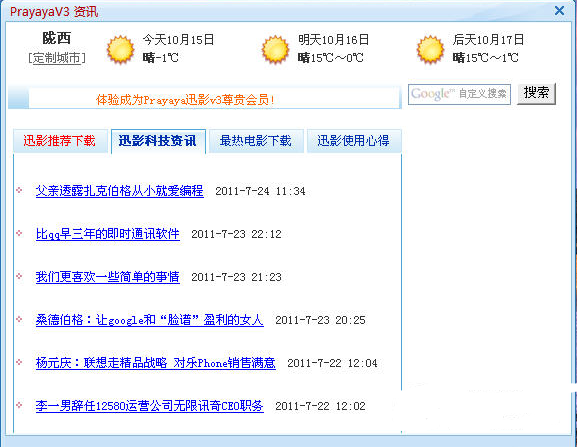
Task: Open article 比qq早三年的即时通讯软件
Action: coord(107,234)
